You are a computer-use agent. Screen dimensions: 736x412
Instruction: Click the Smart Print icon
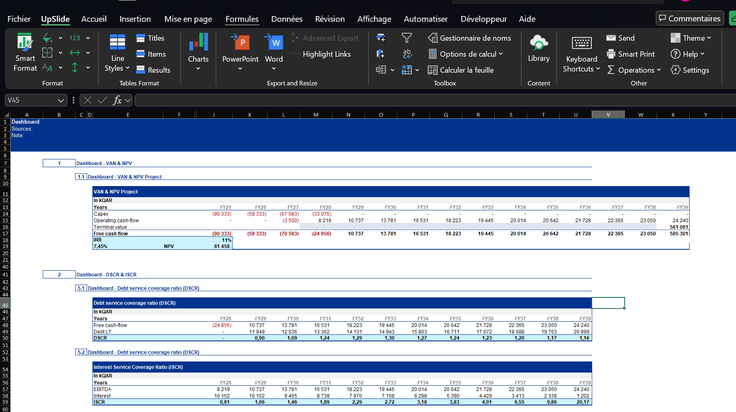click(630, 54)
